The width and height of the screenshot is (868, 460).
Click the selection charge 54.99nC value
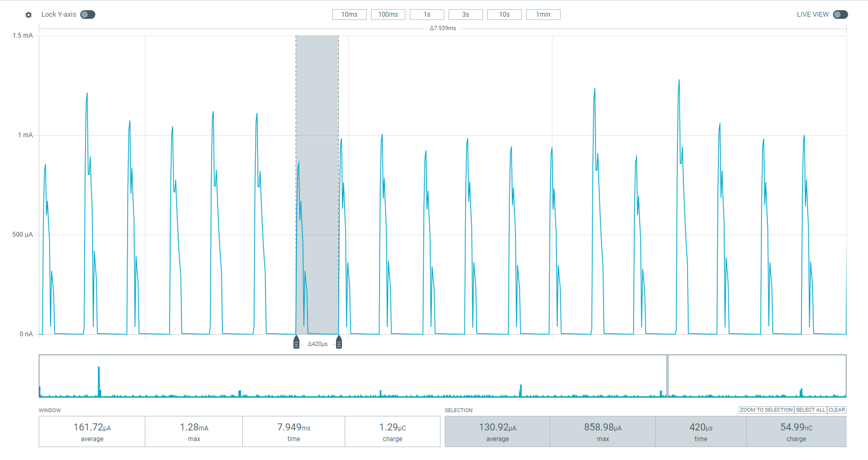(796, 427)
